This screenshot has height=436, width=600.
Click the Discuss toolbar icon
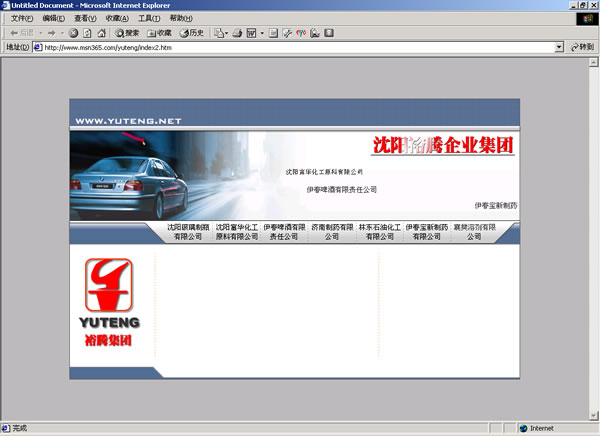[273, 33]
